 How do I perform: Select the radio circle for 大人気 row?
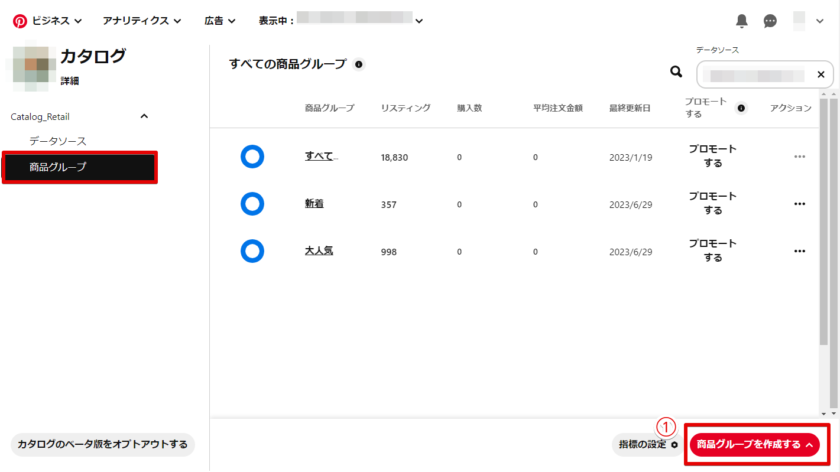pyautogui.click(x=252, y=251)
